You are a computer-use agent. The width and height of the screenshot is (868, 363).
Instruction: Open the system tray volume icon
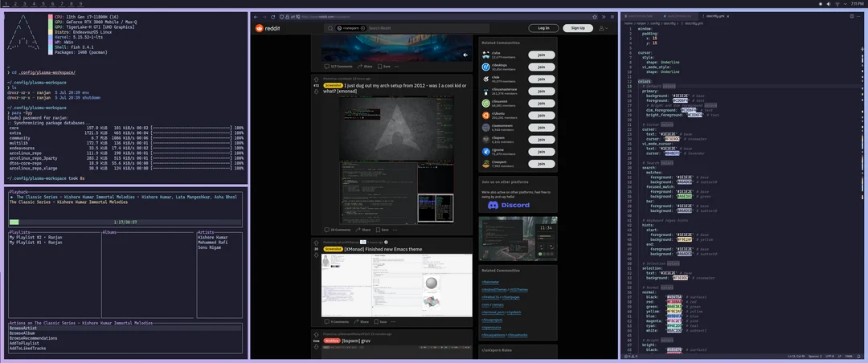click(828, 4)
